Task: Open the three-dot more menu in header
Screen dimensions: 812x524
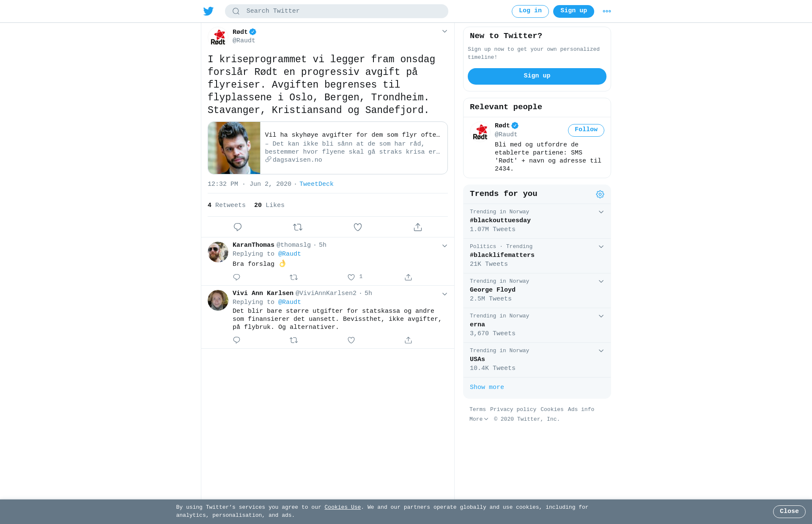Action: pos(607,11)
